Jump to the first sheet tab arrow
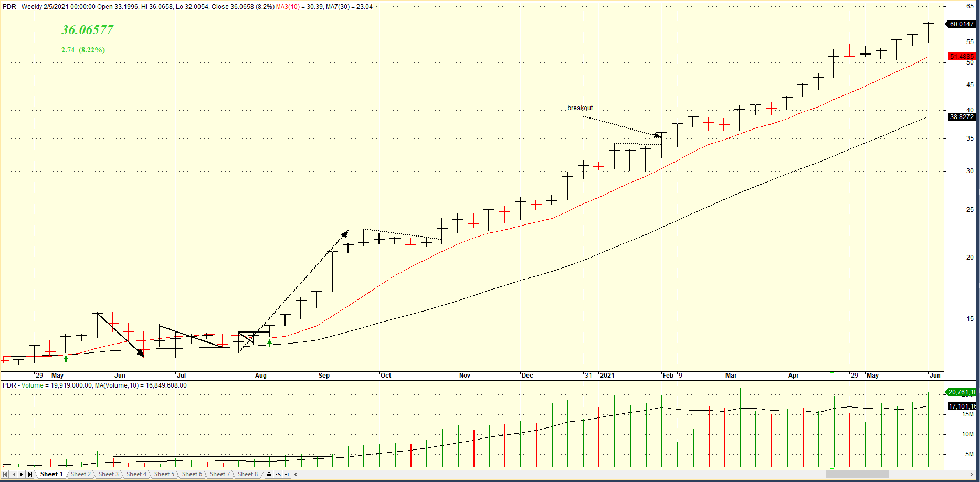The height and width of the screenshot is (482, 980). click(x=5, y=474)
